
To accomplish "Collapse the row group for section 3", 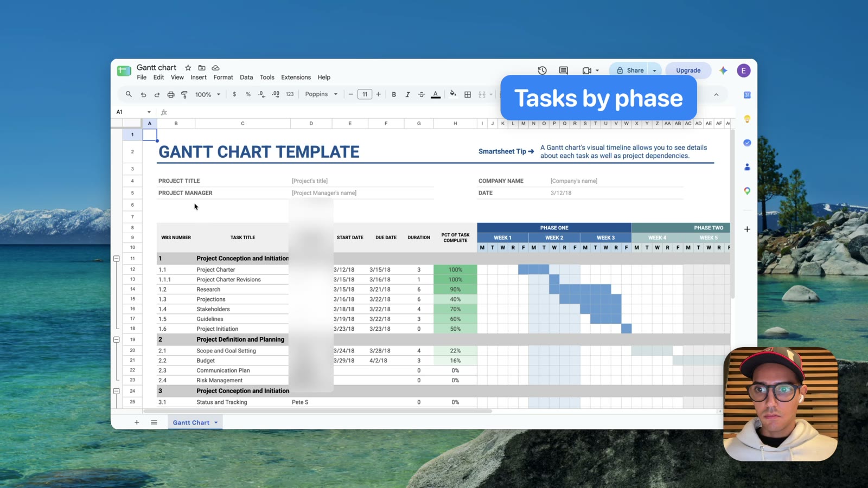I will click(117, 391).
